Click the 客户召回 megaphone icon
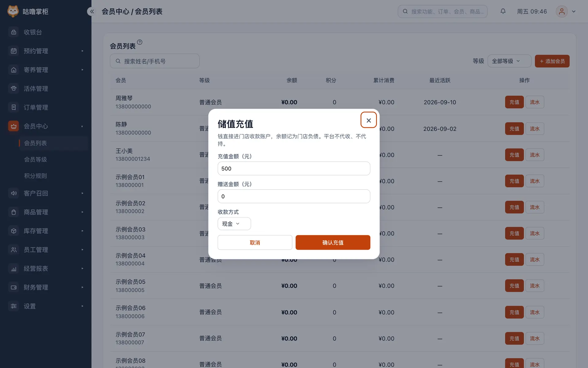Viewport: 588px width, 368px height. point(13,193)
